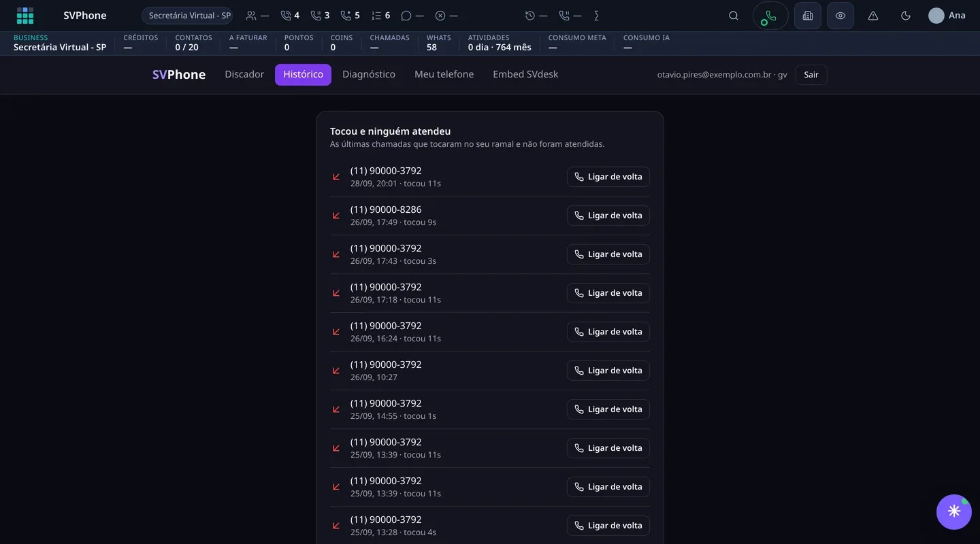This screenshot has height=544, width=980.
Task: Open active calls counter showing 4
Action: [290, 16]
